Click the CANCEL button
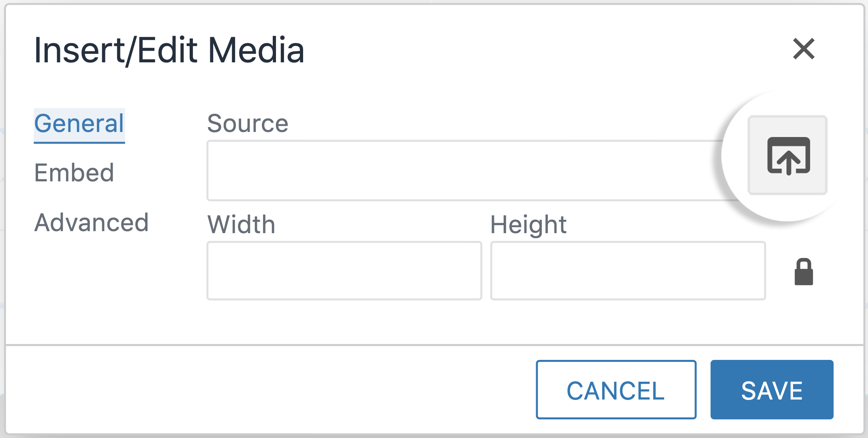Viewport: 868px width, 438px height. tap(616, 389)
